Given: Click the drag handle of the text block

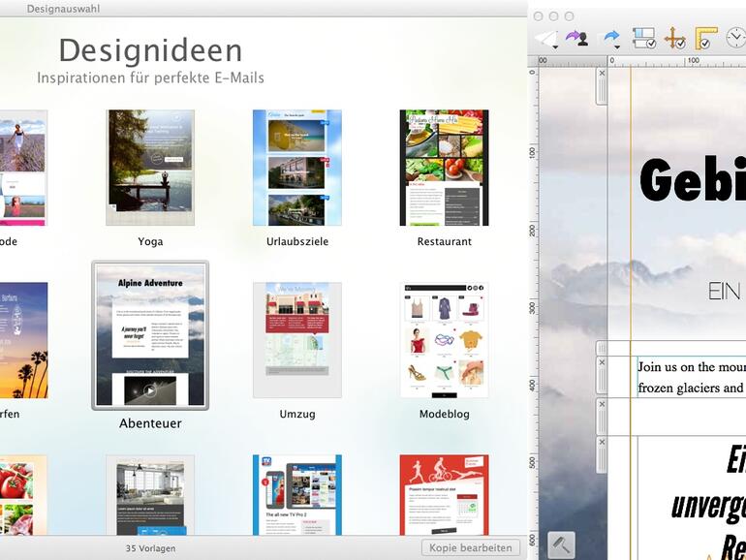Looking at the screenshot, I should 602,380.
